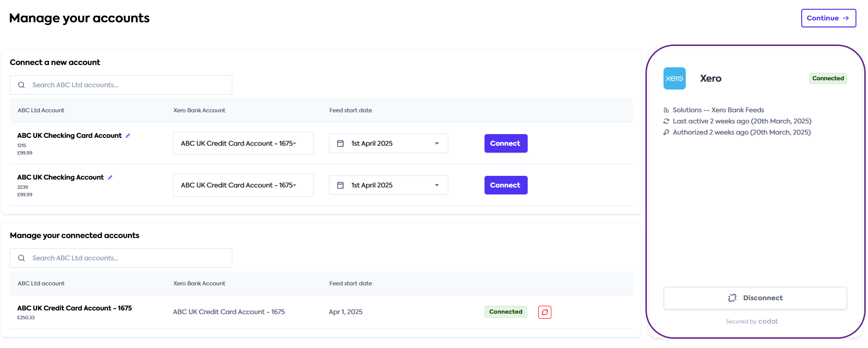Expand feed start date for ABC UK Checking Account
This screenshot has width=868, height=348.
(x=436, y=186)
